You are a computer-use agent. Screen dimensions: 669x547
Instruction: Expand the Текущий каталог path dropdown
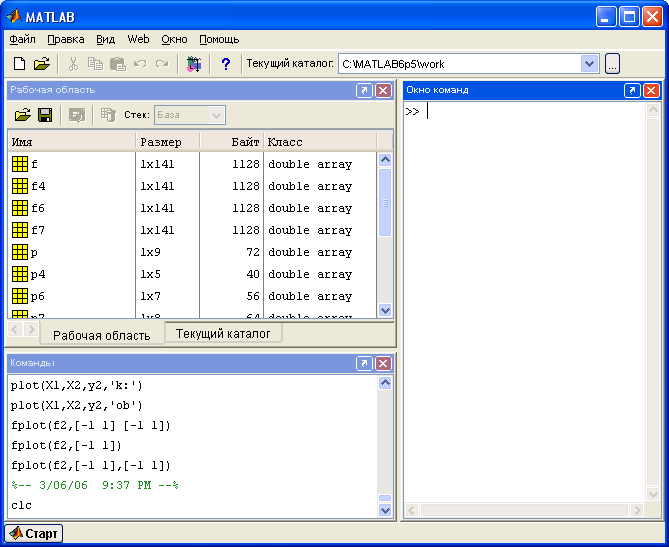point(590,64)
